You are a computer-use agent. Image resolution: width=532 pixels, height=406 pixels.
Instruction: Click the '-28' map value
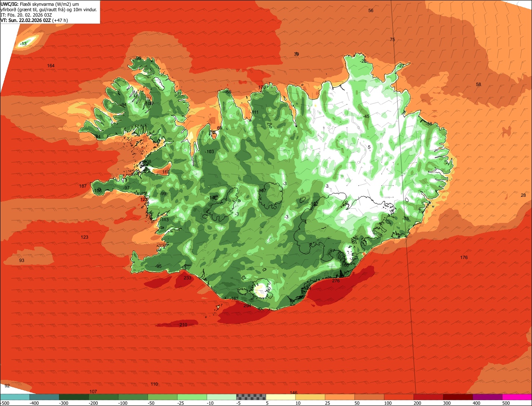click(x=363, y=61)
